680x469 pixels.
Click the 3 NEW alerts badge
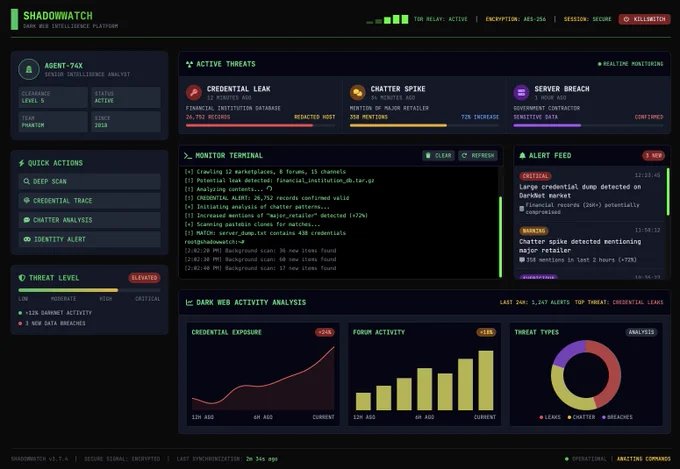(x=653, y=155)
